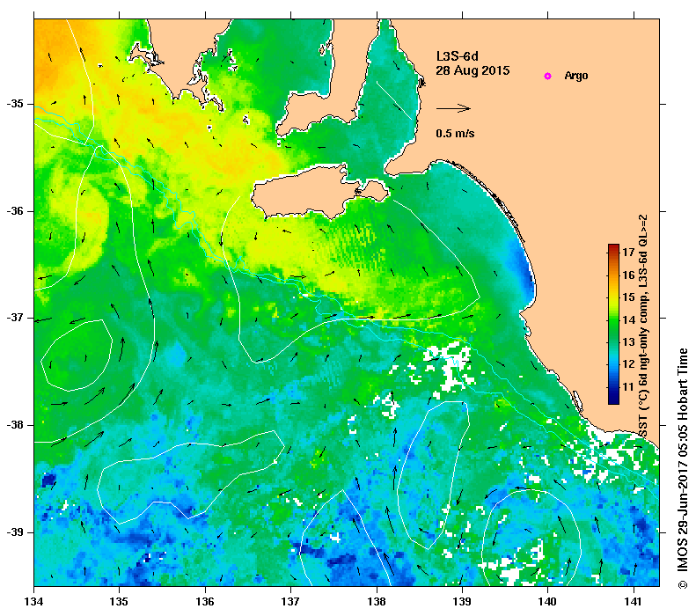Click the latitude label -35
The image size is (696, 616).
click(x=15, y=104)
